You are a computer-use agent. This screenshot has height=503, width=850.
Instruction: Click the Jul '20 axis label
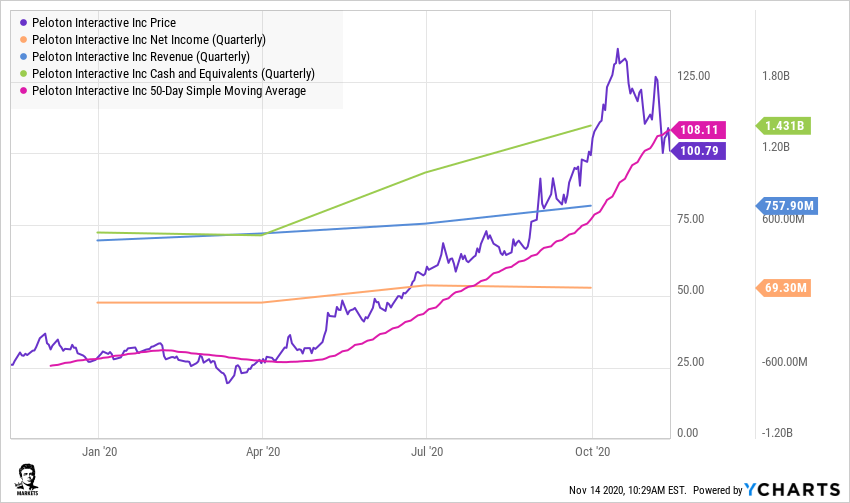pos(427,452)
